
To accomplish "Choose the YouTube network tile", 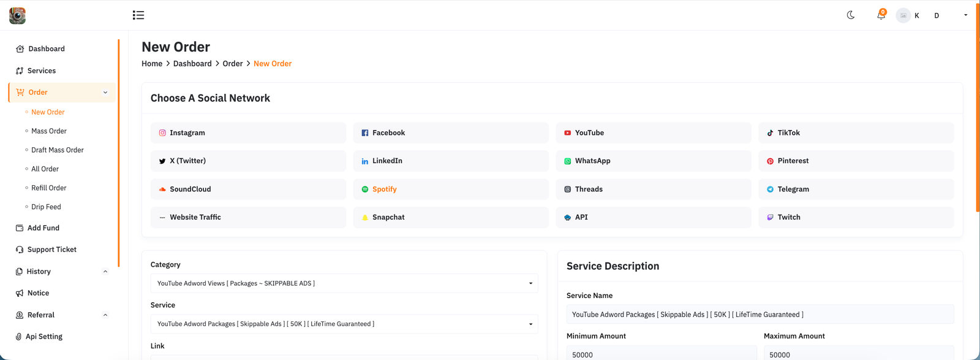I will (x=653, y=133).
